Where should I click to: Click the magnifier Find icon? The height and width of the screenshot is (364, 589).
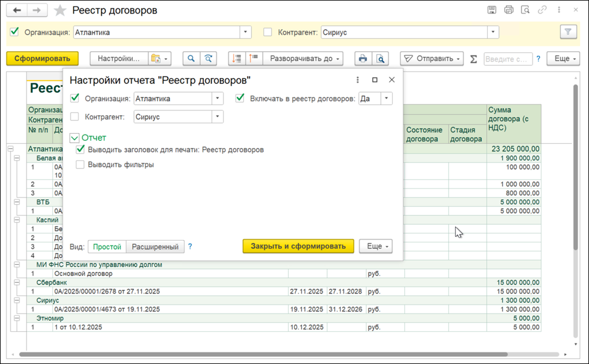[191, 59]
